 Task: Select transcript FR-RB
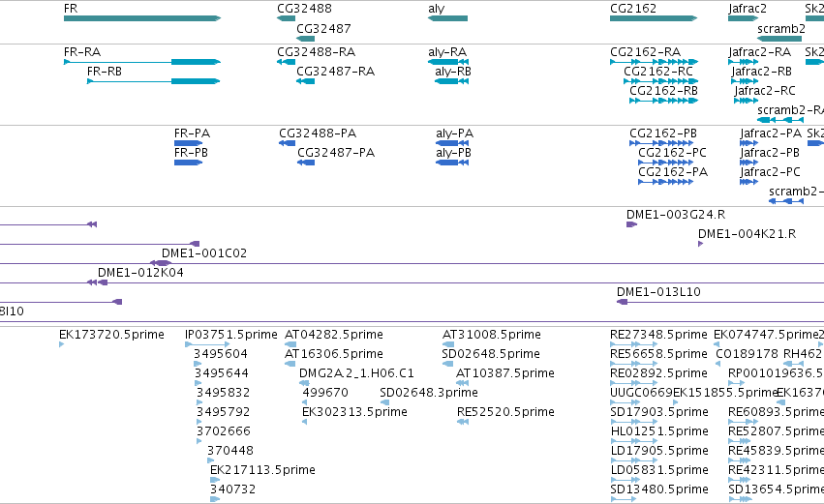pos(104,72)
